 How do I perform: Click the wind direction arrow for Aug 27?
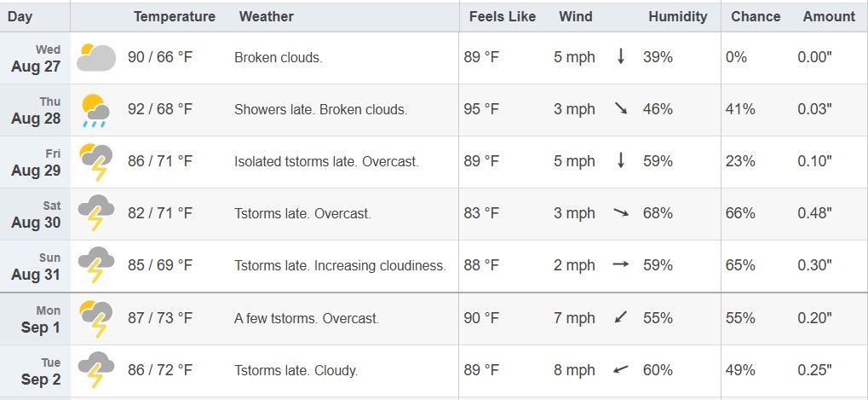click(x=621, y=56)
